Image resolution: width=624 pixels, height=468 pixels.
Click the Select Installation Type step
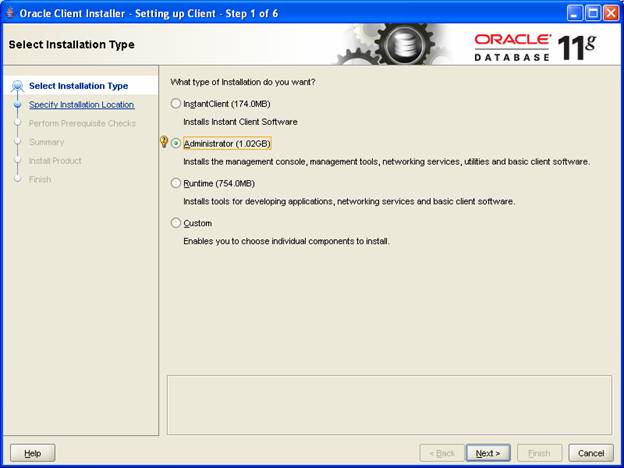[x=78, y=86]
